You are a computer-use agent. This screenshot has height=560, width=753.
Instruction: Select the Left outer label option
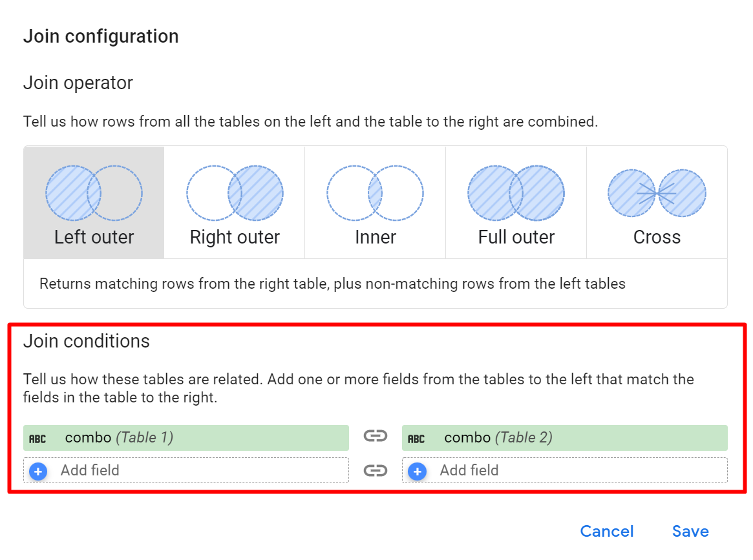(94, 237)
